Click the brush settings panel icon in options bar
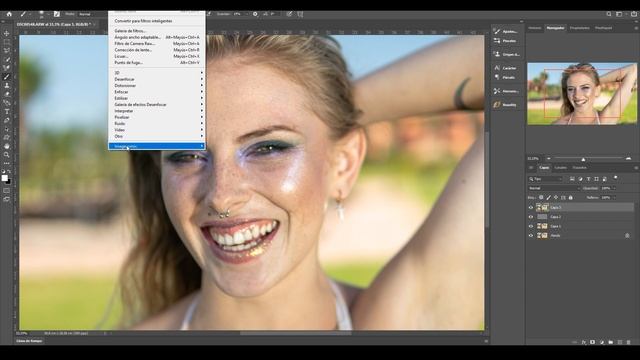The height and width of the screenshot is (360, 640). [57, 14]
